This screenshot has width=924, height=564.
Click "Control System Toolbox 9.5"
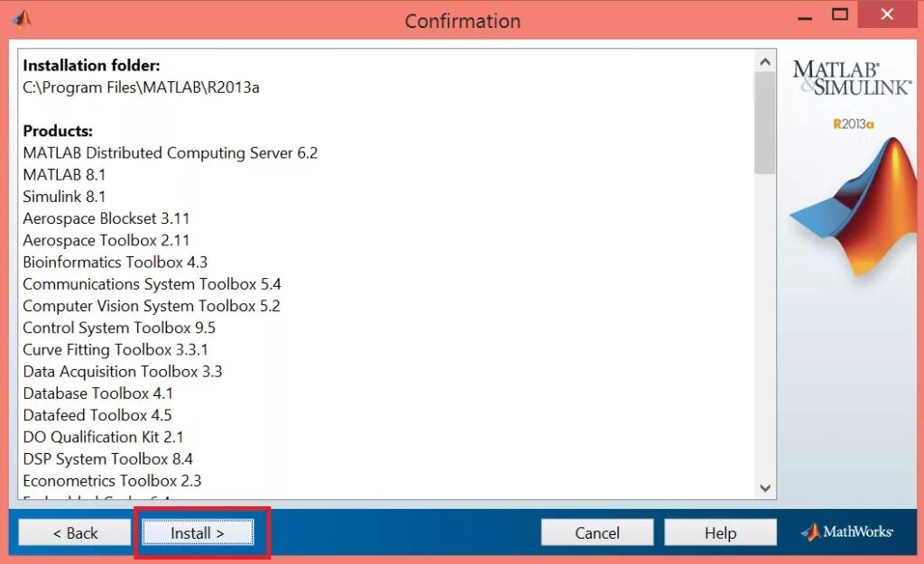pyautogui.click(x=119, y=328)
